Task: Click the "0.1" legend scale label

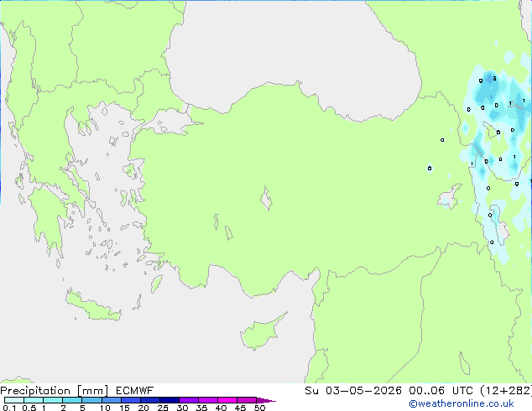Action: coord(9,408)
